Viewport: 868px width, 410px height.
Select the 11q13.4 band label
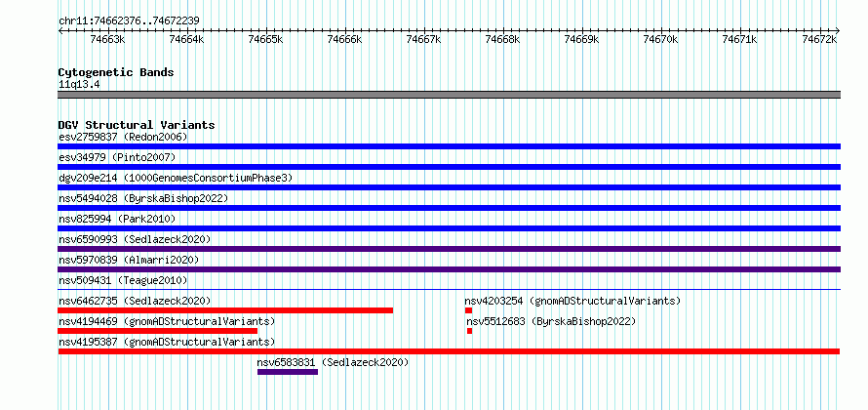click(79, 85)
